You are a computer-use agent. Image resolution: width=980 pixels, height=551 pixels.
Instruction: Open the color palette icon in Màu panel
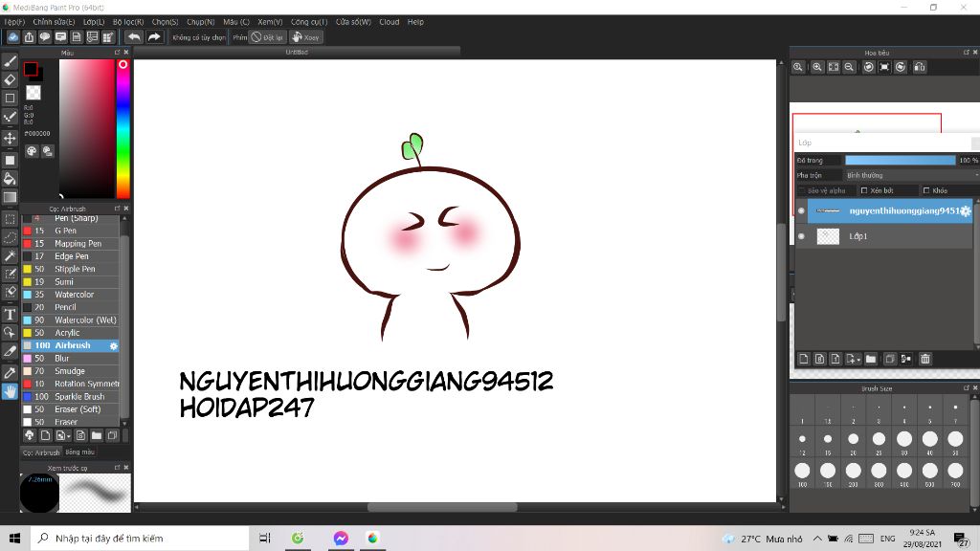point(32,151)
